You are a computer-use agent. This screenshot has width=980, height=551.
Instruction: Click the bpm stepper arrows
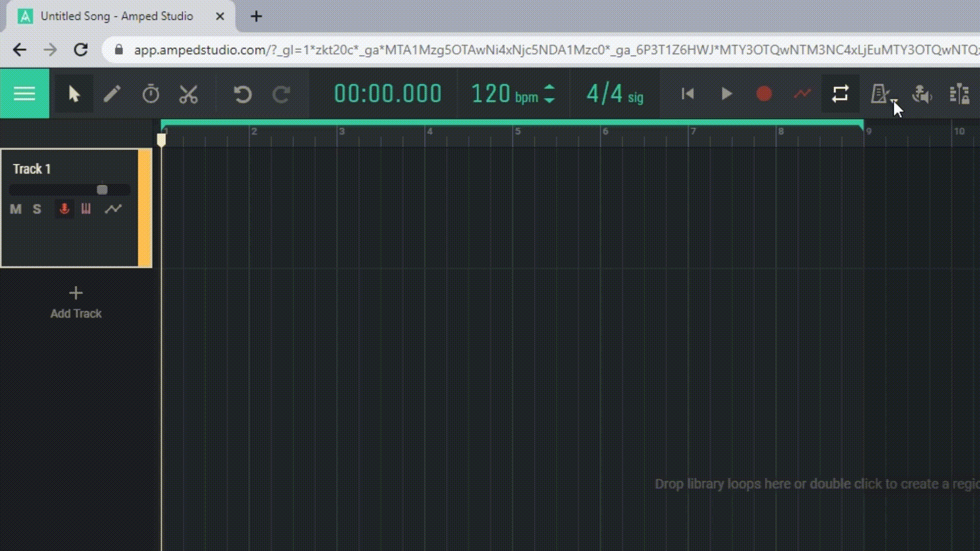pos(549,94)
